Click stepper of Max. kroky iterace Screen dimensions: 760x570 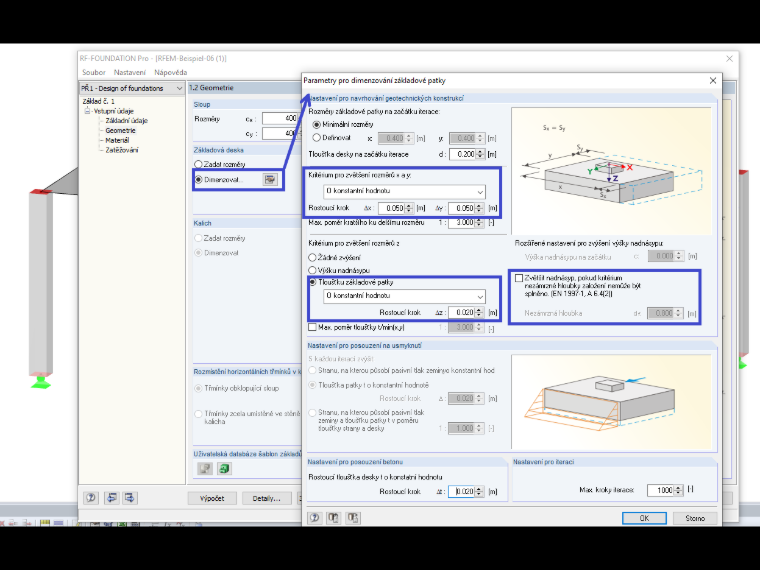(678, 491)
